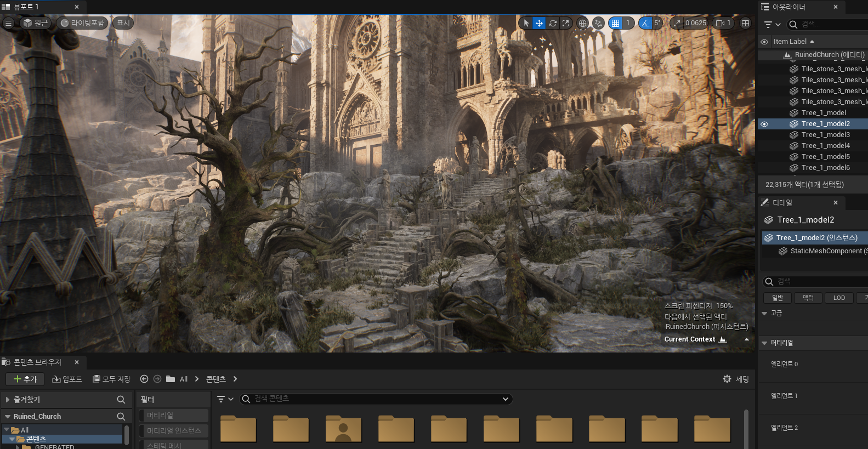The height and width of the screenshot is (449, 868).
Task: Open scale snap value 0.0625 dropdown
Action: pyautogui.click(x=696, y=23)
